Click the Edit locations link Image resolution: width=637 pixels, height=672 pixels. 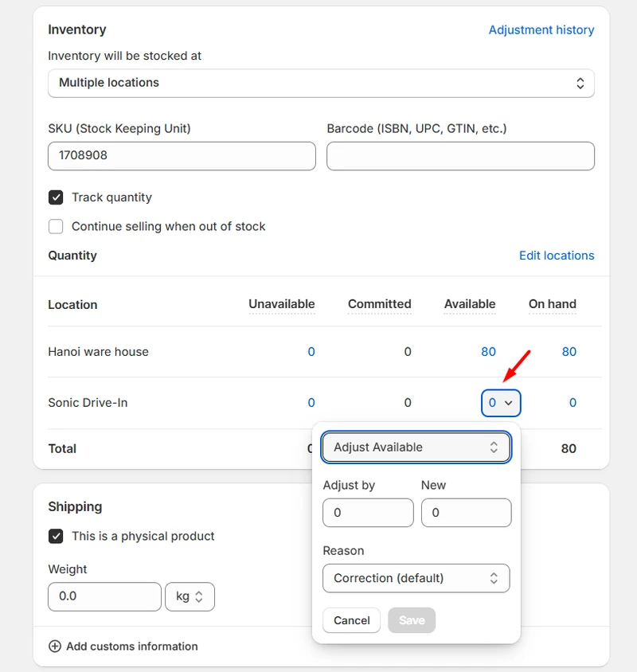[557, 256]
